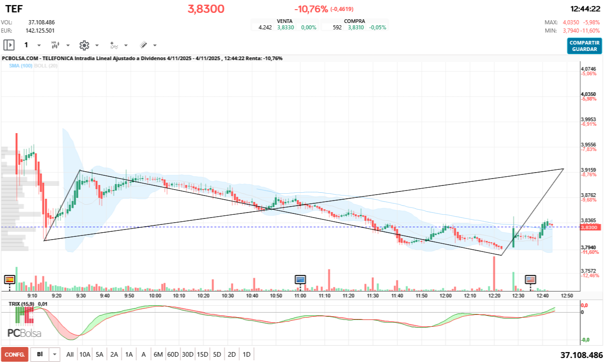Expand the arrow beside the pencil tool
Image resolution: width=609 pixels, height=364 pixels.
point(155,45)
